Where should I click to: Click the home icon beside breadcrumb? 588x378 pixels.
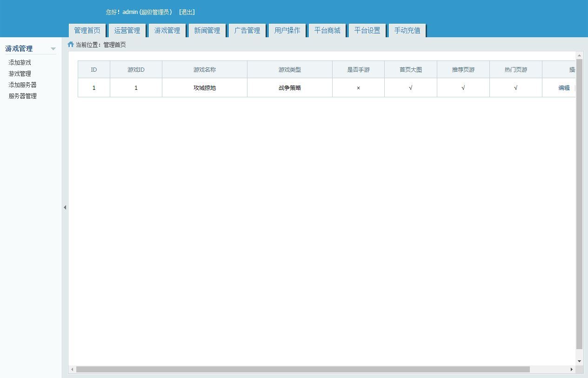click(71, 45)
